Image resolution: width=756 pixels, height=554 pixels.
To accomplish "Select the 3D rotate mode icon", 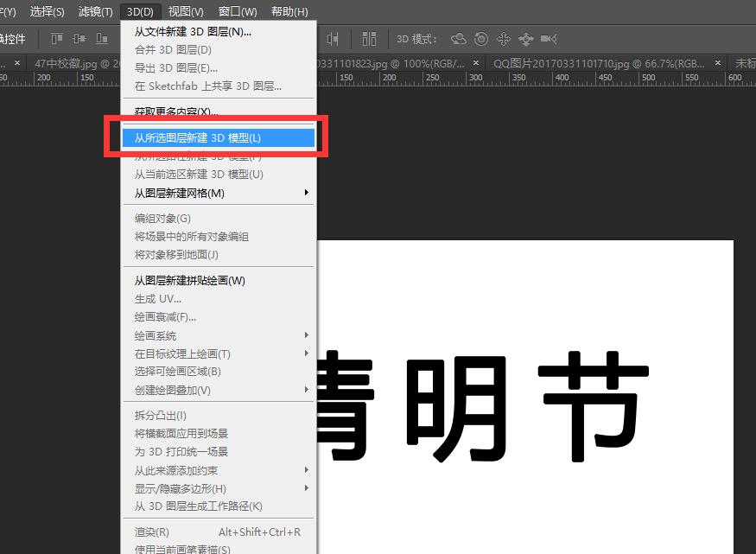I will (x=459, y=39).
